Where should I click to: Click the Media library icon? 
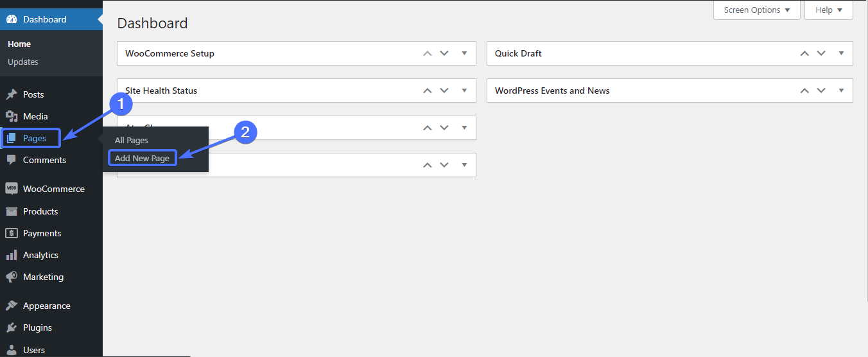[x=12, y=116]
